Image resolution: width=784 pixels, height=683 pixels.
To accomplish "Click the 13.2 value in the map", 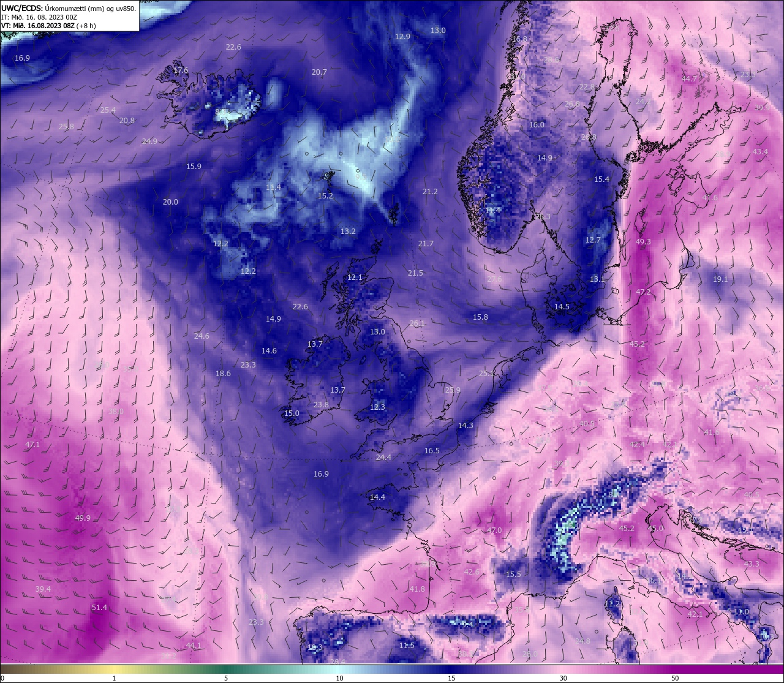I will pyautogui.click(x=348, y=232).
